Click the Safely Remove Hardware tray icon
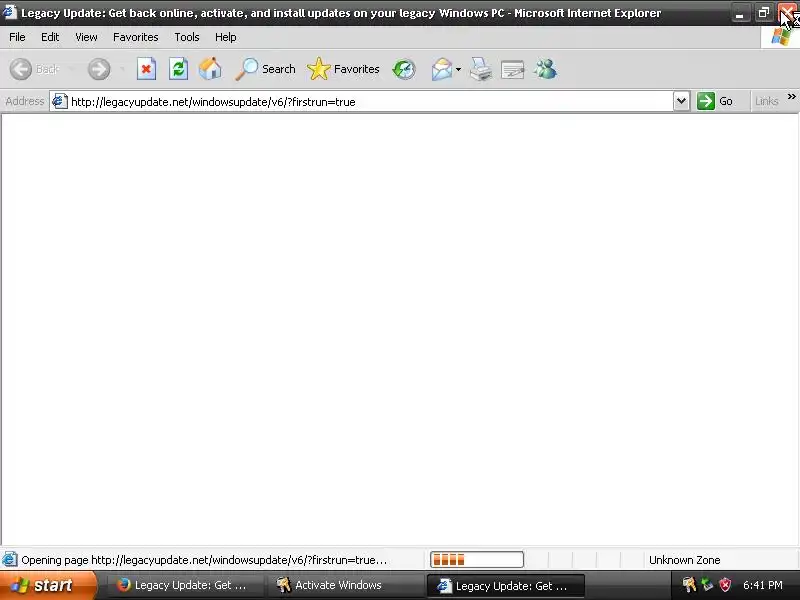The image size is (800, 600). (x=707, y=585)
